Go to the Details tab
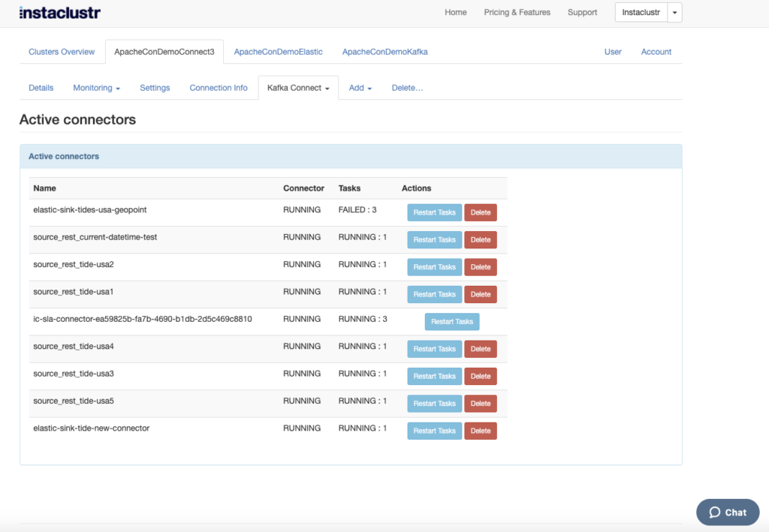 point(41,88)
